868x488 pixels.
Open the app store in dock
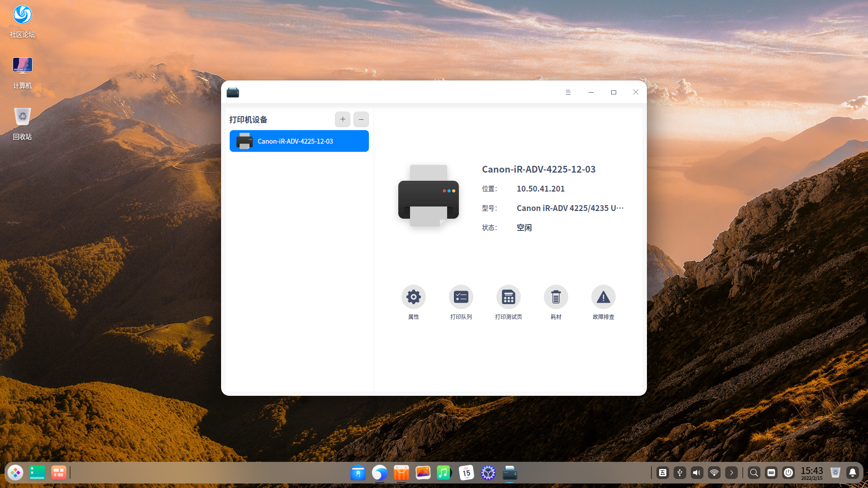coord(401,473)
